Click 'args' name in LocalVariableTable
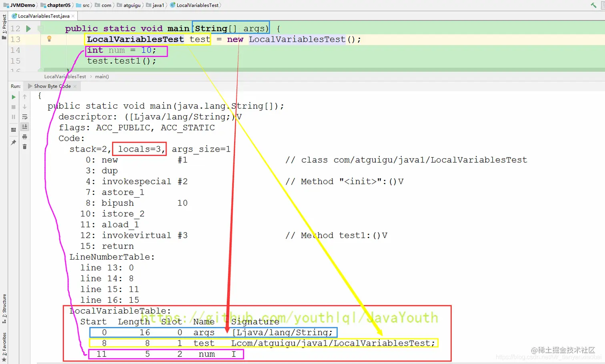 (x=204, y=333)
